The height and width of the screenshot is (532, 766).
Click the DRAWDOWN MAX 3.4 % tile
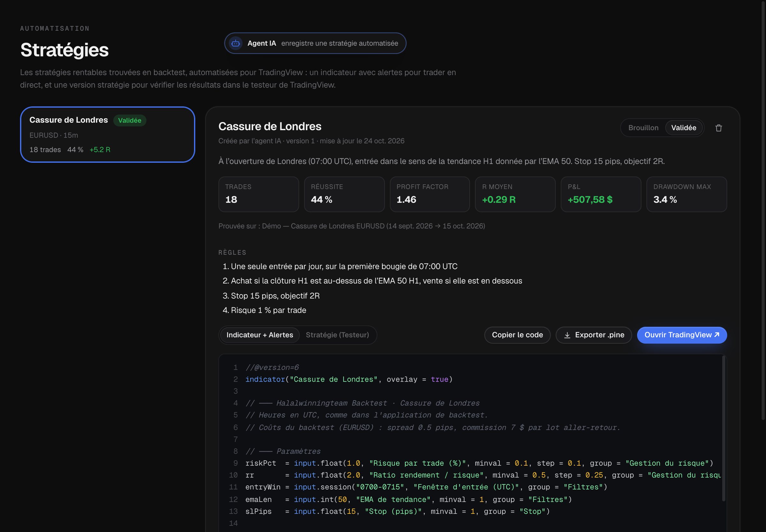687,194
